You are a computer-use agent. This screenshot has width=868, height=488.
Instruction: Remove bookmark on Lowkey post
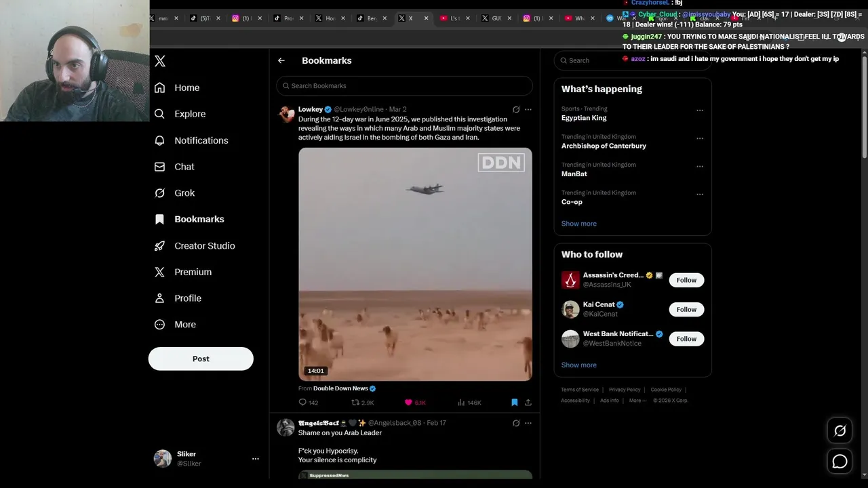tap(515, 403)
